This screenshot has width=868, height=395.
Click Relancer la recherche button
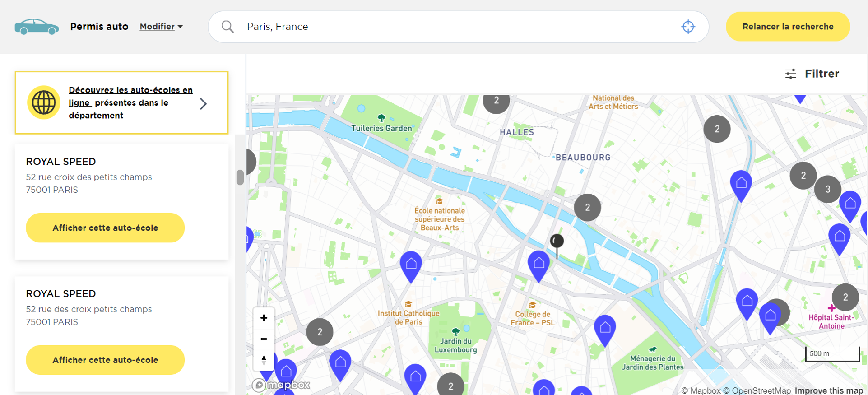coord(788,27)
